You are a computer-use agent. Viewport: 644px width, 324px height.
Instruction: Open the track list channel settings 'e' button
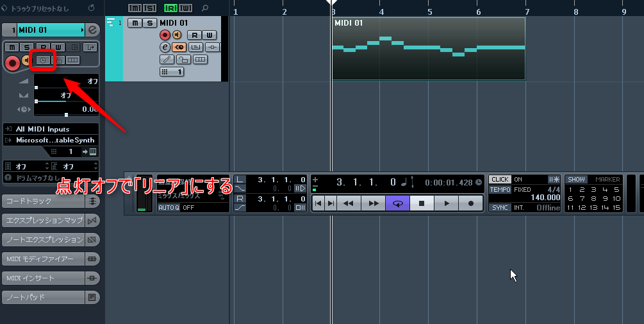coord(165,47)
